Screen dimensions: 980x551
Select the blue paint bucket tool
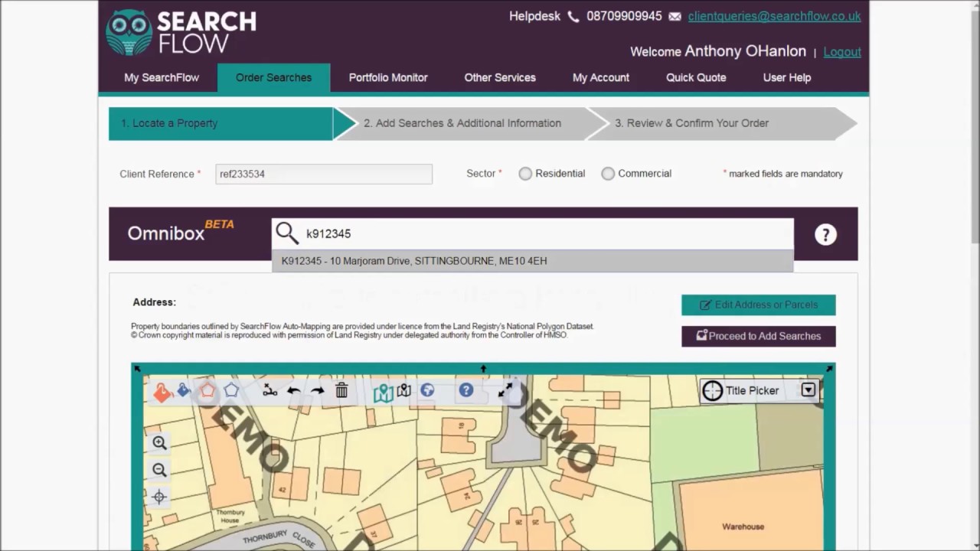pyautogui.click(x=184, y=391)
